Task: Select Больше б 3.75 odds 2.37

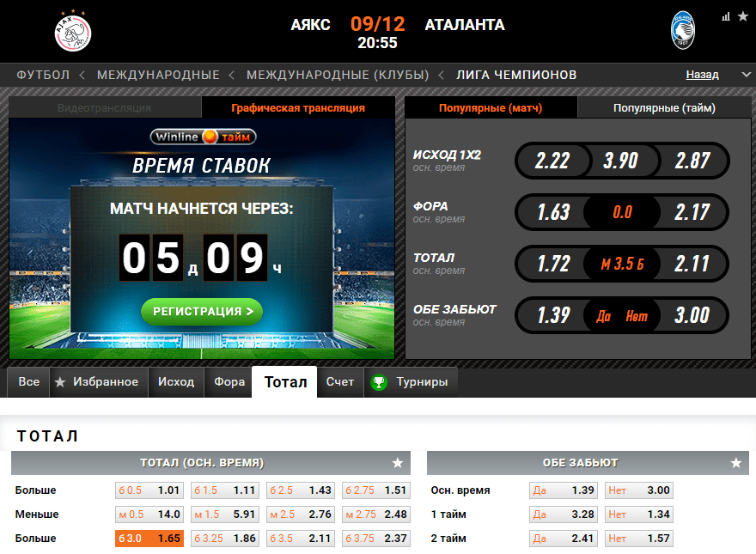Action: click(376, 539)
